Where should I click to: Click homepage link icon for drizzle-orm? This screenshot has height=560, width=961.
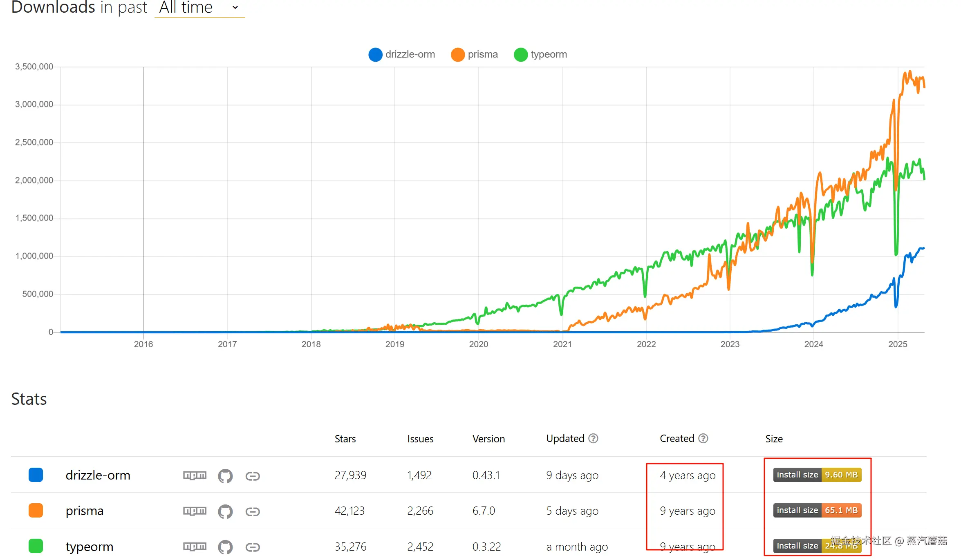point(253,476)
